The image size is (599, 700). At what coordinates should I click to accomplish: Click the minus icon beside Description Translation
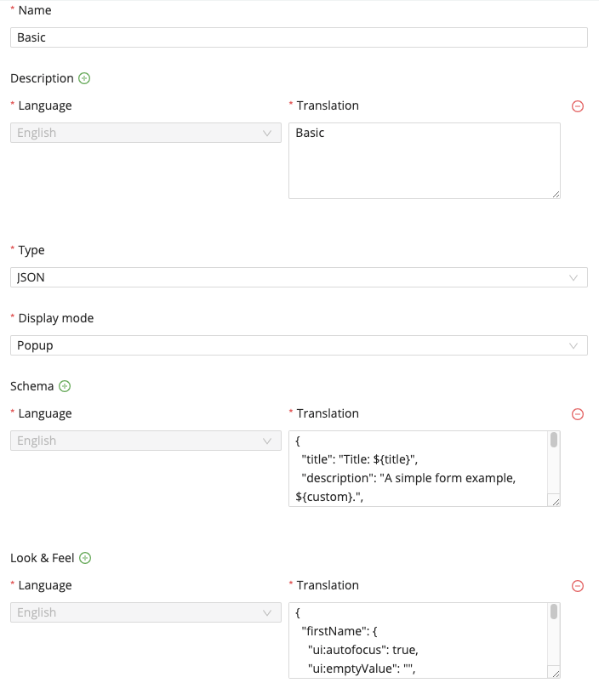click(x=578, y=106)
